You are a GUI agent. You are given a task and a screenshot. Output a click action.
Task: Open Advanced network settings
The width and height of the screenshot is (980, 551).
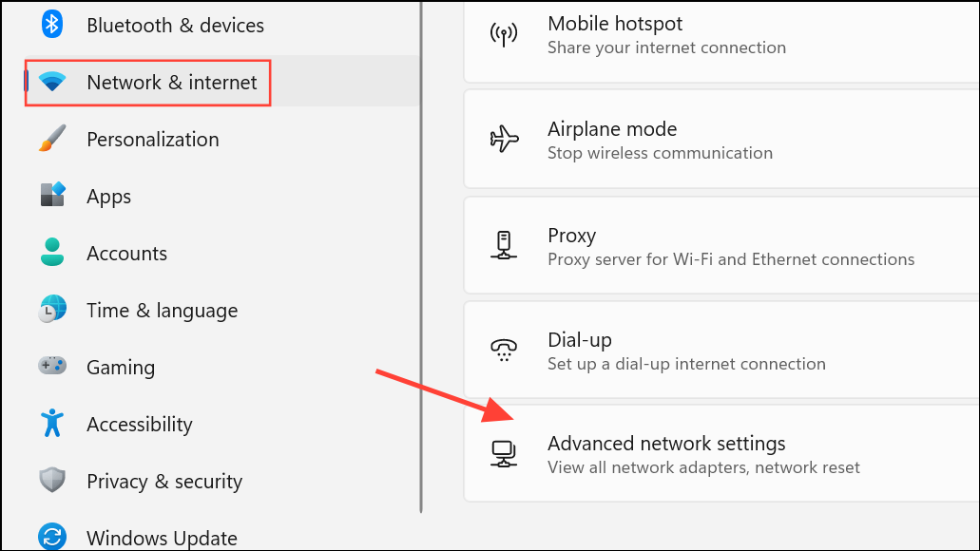(x=722, y=454)
